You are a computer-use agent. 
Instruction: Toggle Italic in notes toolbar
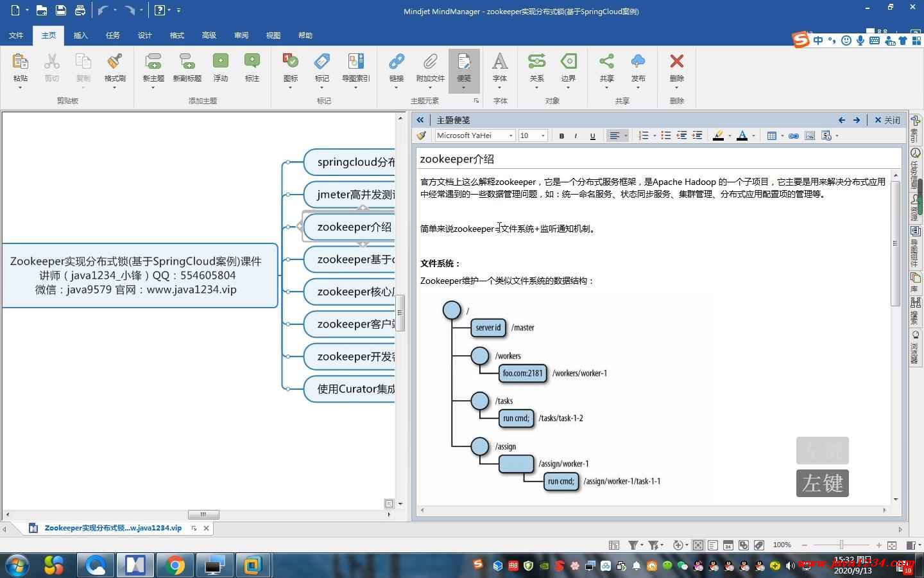click(x=576, y=136)
